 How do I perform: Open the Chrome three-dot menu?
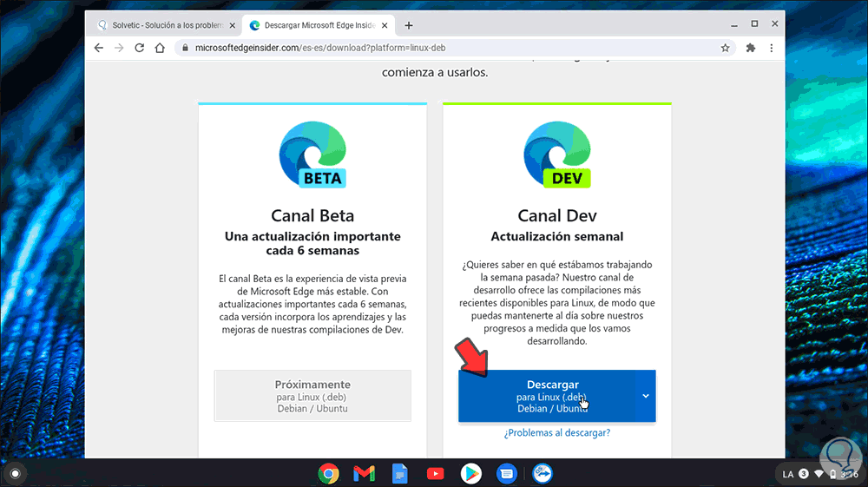pos(772,48)
